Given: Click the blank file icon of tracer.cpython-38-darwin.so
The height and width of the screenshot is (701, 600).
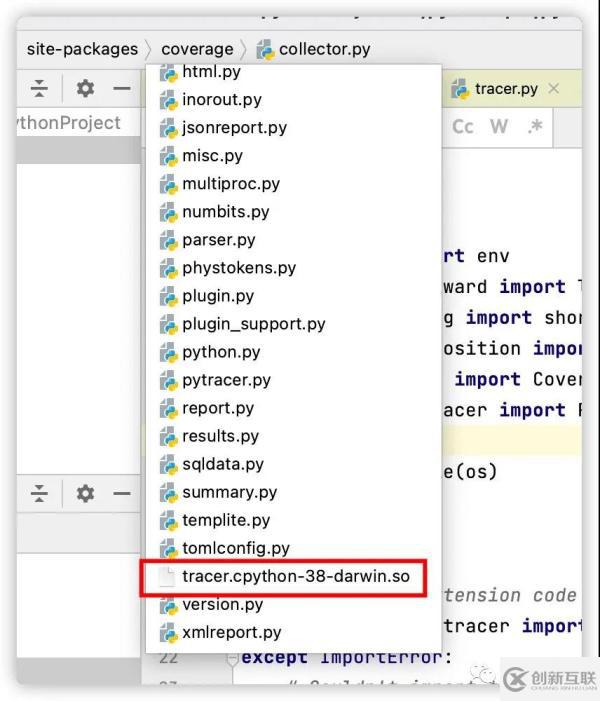Looking at the screenshot, I should (x=168, y=576).
